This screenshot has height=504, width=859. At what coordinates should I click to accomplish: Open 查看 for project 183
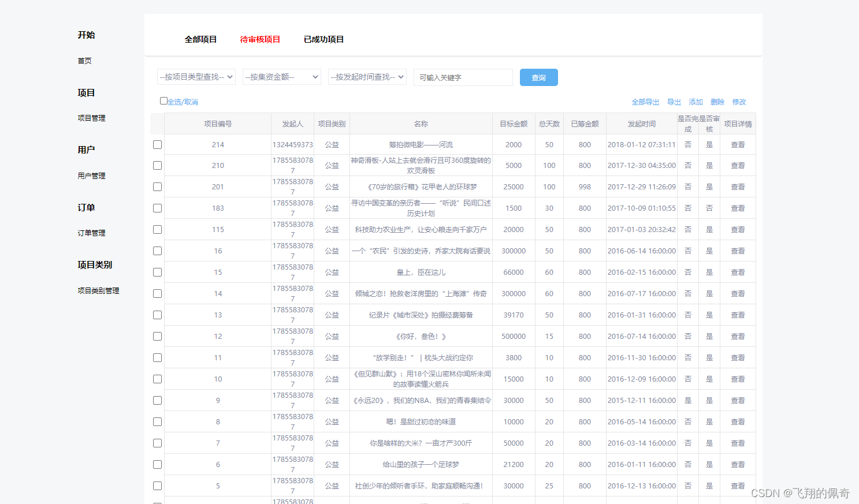point(738,208)
